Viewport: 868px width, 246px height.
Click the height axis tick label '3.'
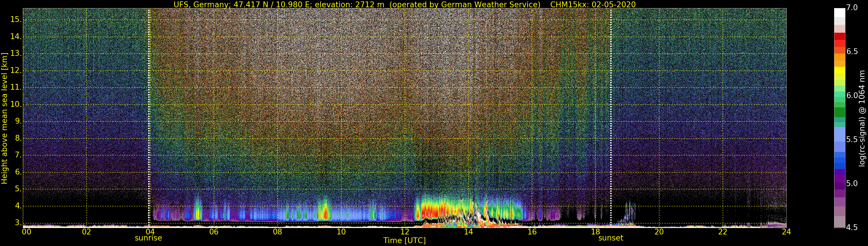point(18,223)
